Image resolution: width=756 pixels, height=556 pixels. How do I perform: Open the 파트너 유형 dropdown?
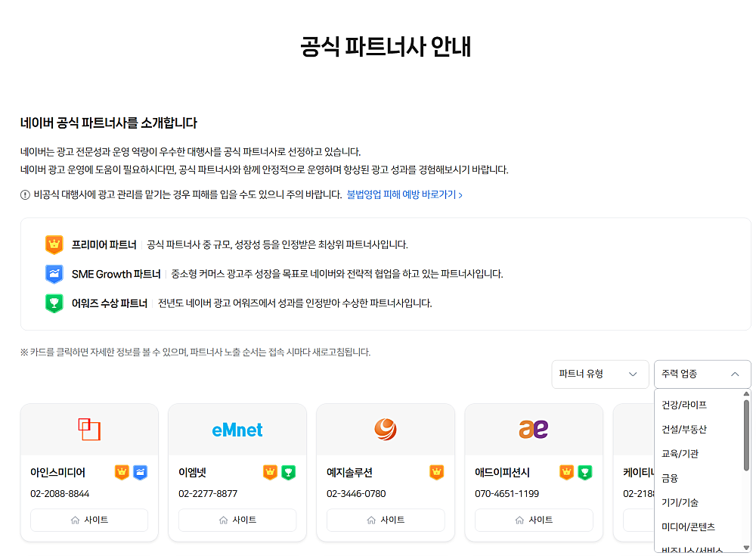pos(600,374)
